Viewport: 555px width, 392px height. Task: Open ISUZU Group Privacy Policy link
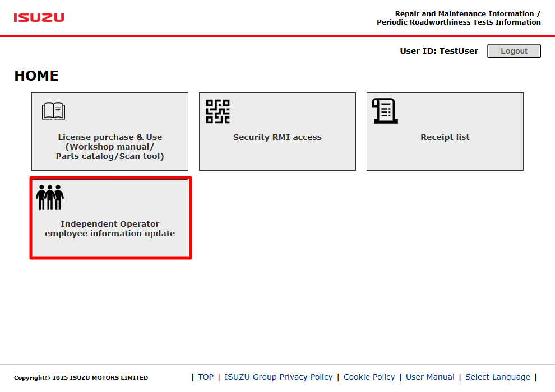pyautogui.click(x=279, y=377)
